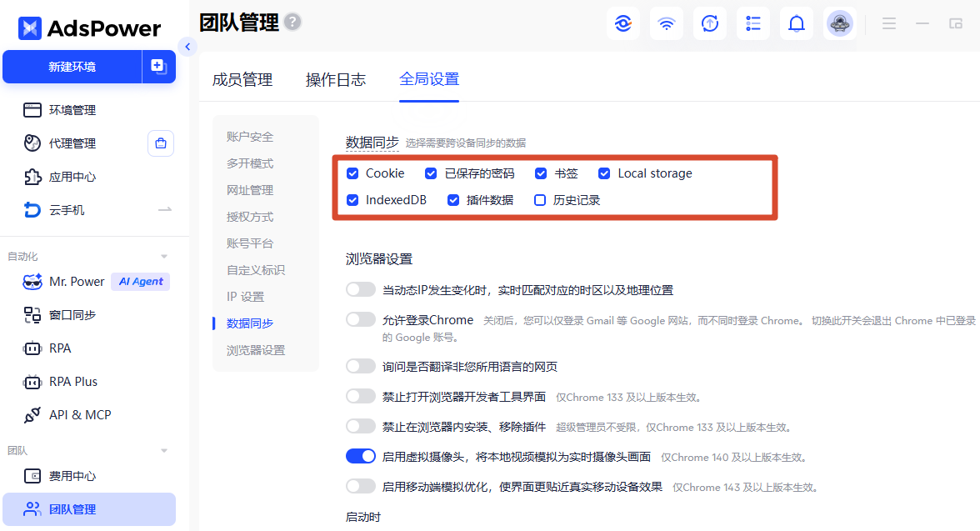Screen dimensions: 980x531
Task: Enable the 当动态IP发生变化时 toggle
Action: point(361,289)
